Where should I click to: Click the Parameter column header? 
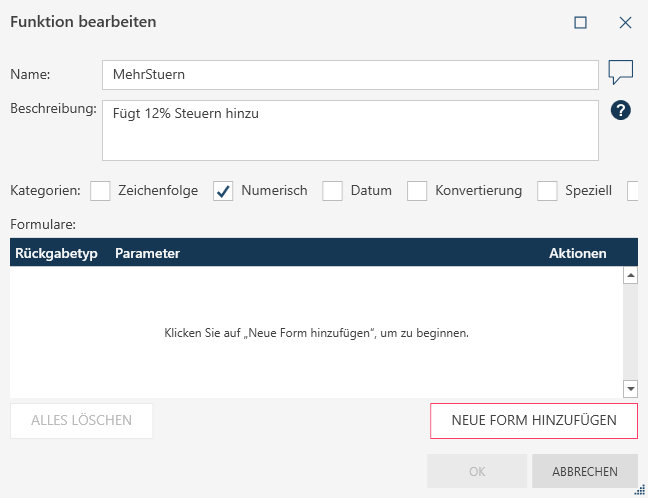(147, 253)
